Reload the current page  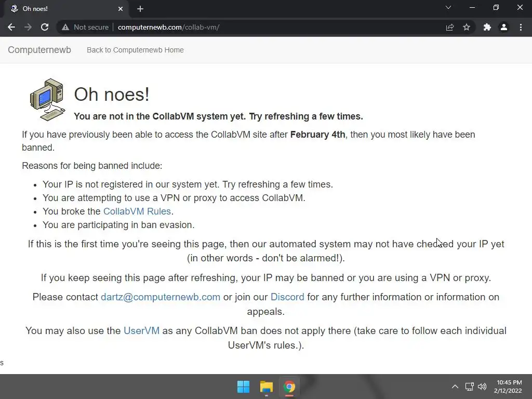45,27
